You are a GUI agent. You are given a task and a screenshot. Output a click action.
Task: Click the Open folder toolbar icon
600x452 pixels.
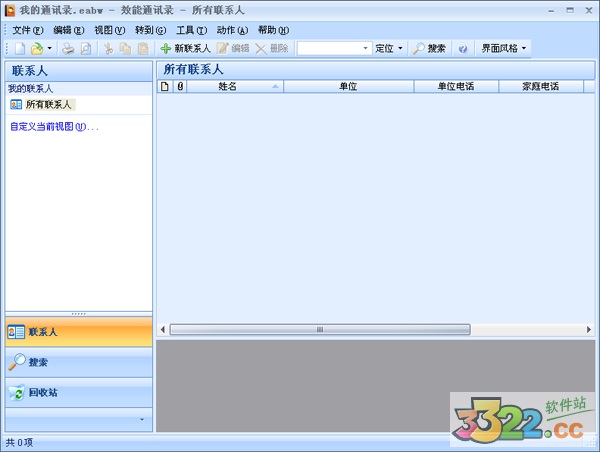[x=37, y=49]
